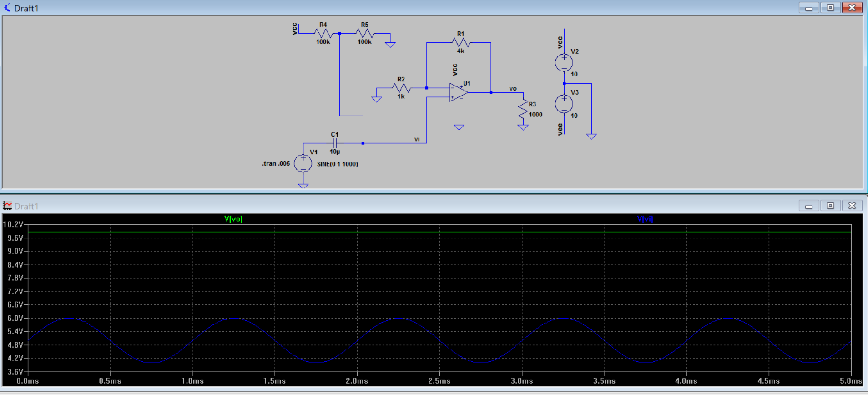The width and height of the screenshot is (868, 395).
Task: Click the blue V(vi) sine waveform
Action: pos(439,340)
